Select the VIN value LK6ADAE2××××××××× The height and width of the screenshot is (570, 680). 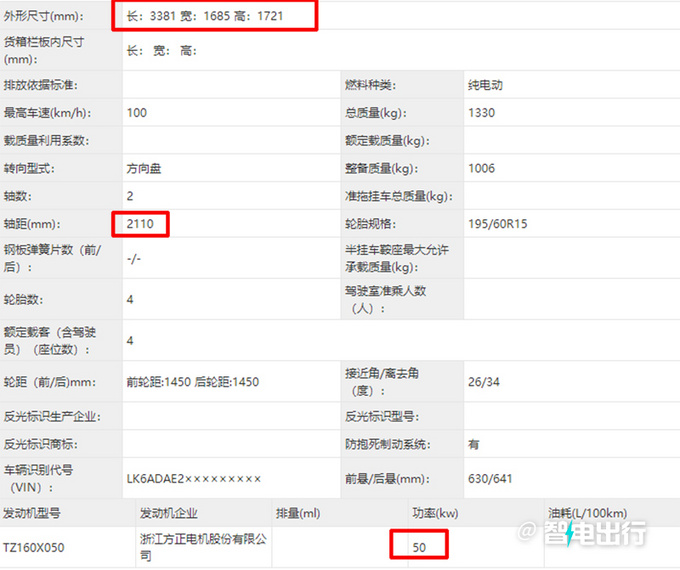coord(193,478)
